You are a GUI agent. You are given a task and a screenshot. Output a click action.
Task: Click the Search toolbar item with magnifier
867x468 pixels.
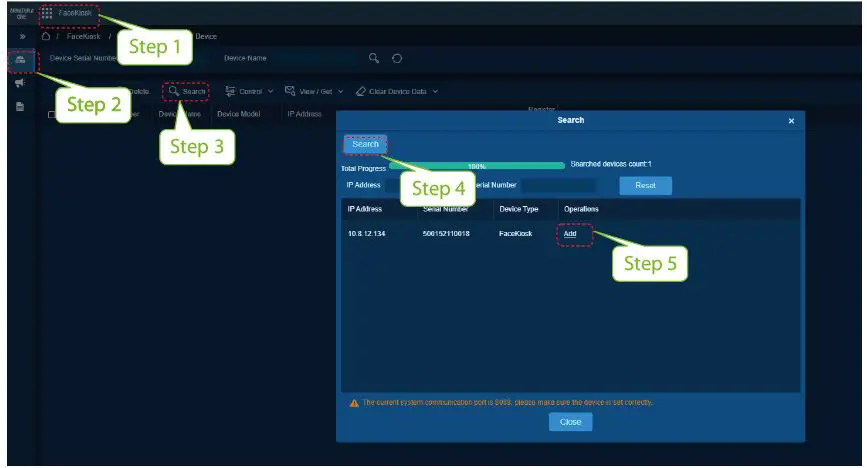point(187,91)
